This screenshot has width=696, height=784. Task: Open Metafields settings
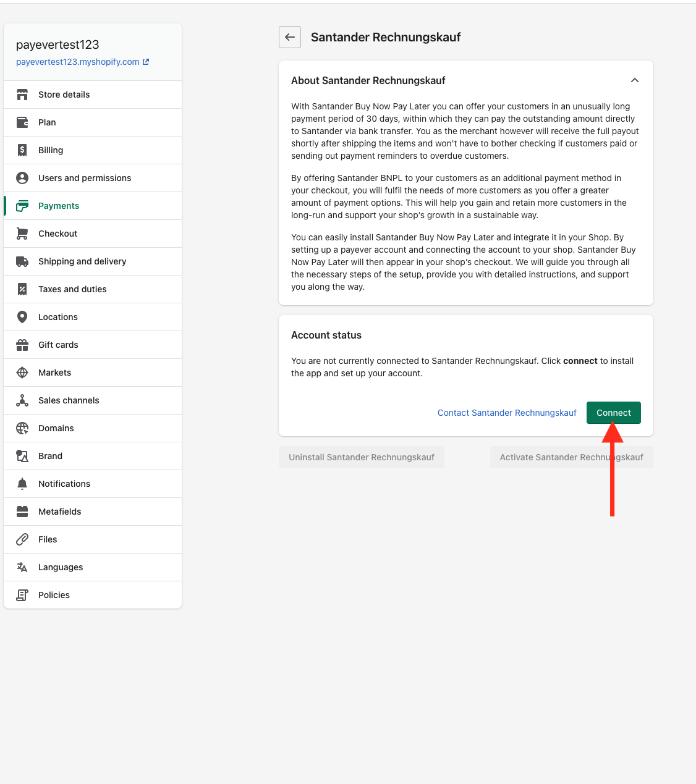click(93, 512)
